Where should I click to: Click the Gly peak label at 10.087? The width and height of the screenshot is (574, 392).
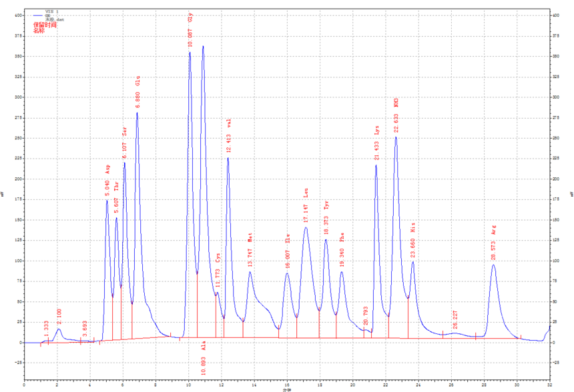190,30
